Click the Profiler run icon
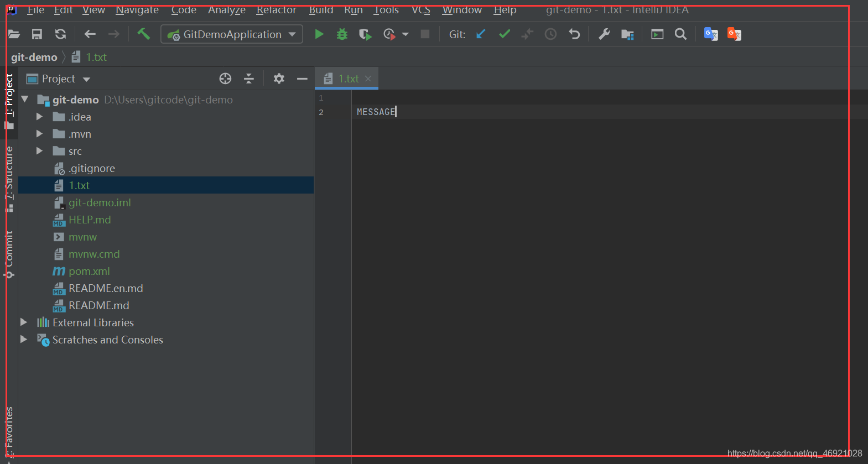 click(x=389, y=34)
